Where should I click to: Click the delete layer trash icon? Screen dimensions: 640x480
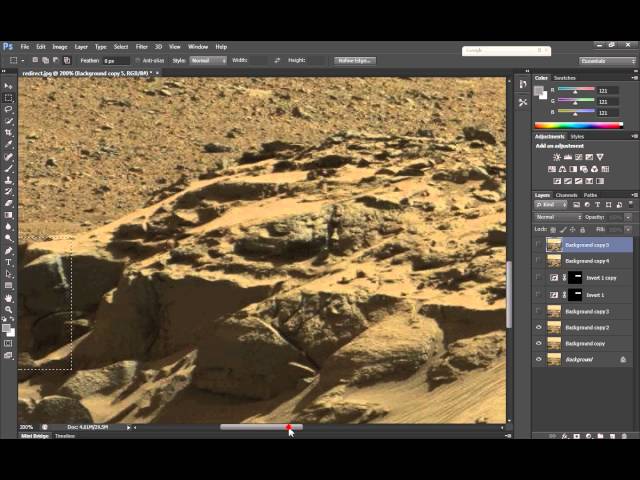[624, 436]
